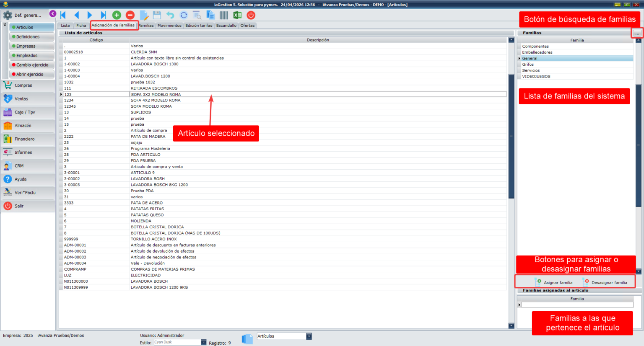Switch to the Movimientos tab
Image resolution: width=644 pixels, height=346 pixels.
pos(169,26)
